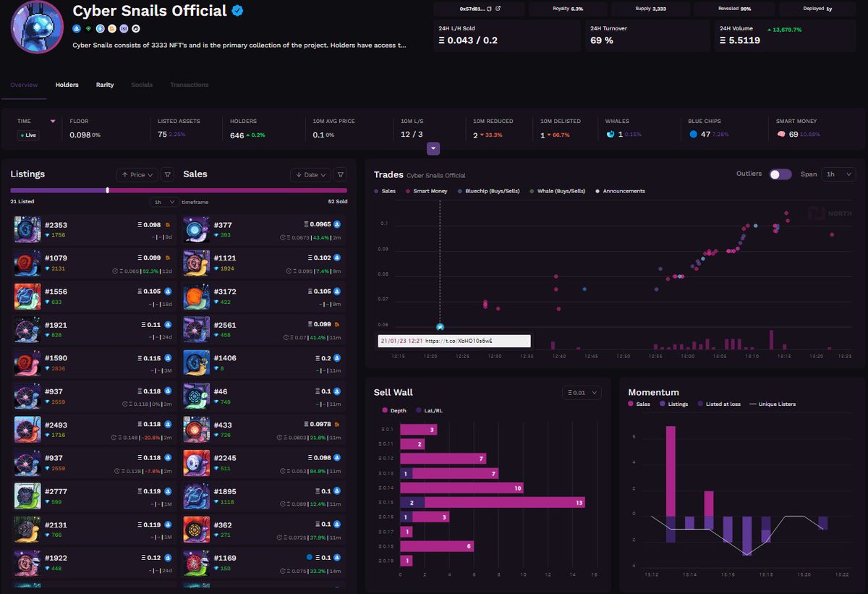Click Blur icon on listing #1079
The width and height of the screenshot is (868, 594).
168,258
